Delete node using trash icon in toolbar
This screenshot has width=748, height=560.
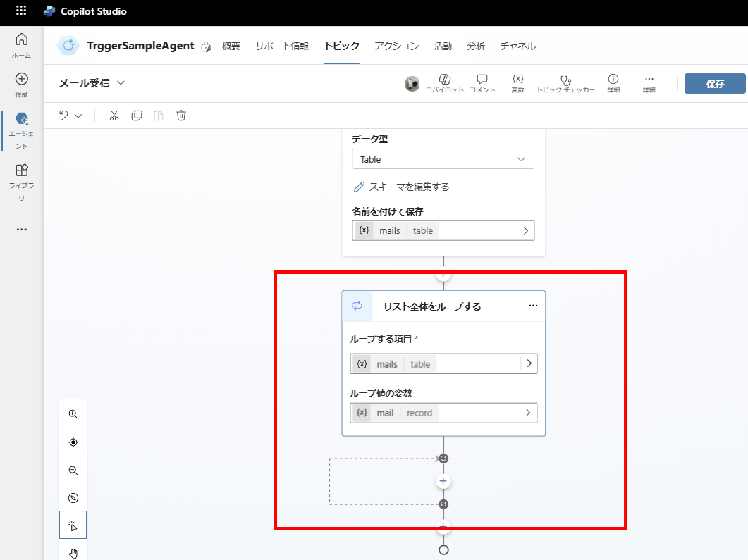click(181, 115)
